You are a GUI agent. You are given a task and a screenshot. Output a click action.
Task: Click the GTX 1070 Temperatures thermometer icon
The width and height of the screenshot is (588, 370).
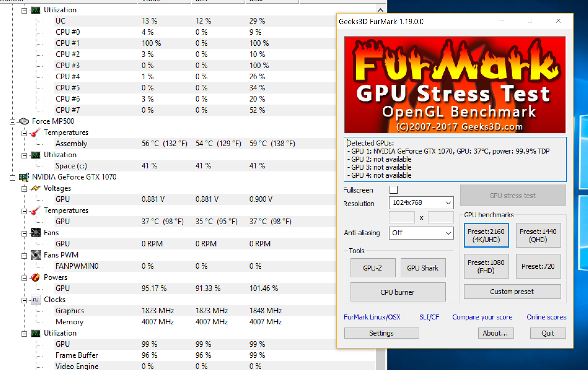[36, 211]
